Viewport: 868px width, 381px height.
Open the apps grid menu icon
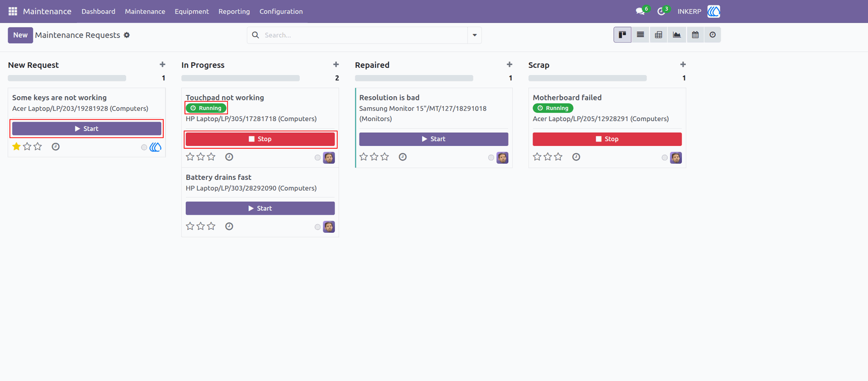(x=13, y=11)
